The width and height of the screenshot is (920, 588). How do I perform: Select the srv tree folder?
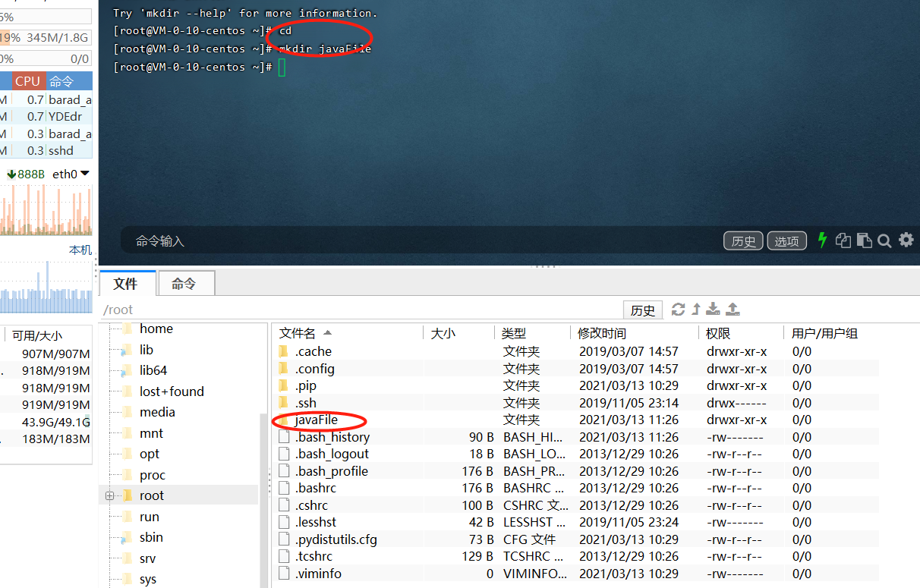(148, 558)
